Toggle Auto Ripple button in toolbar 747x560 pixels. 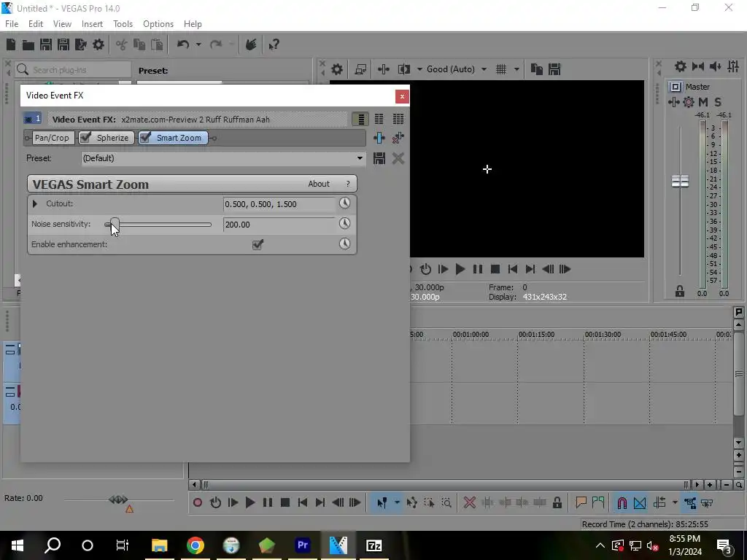659,502
